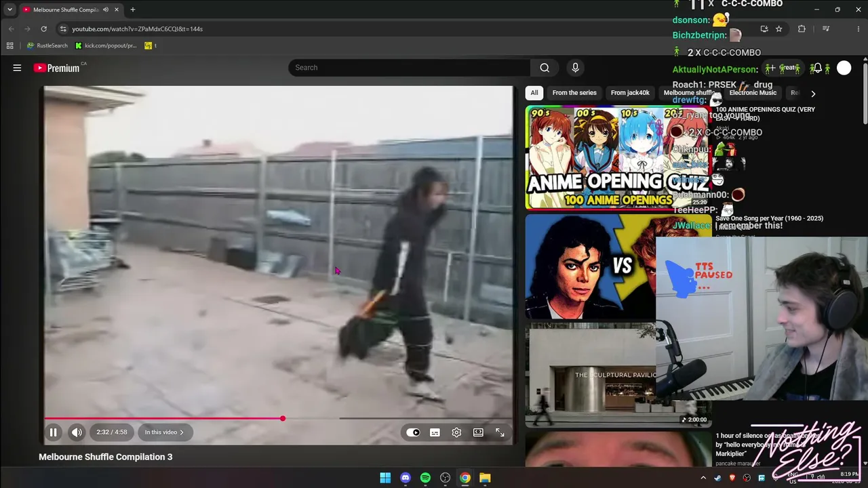Go back to the previous page

coord(11,29)
